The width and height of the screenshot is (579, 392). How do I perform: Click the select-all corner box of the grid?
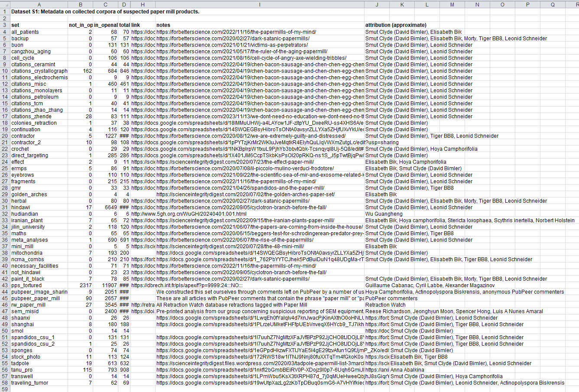coord(5,4)
